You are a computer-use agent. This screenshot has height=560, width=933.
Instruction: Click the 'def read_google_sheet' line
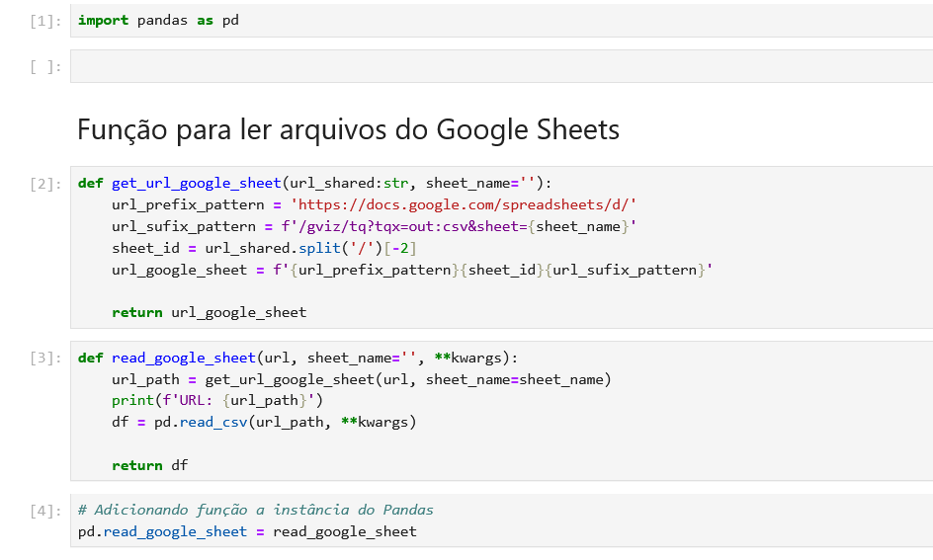[x=298, y=358]
